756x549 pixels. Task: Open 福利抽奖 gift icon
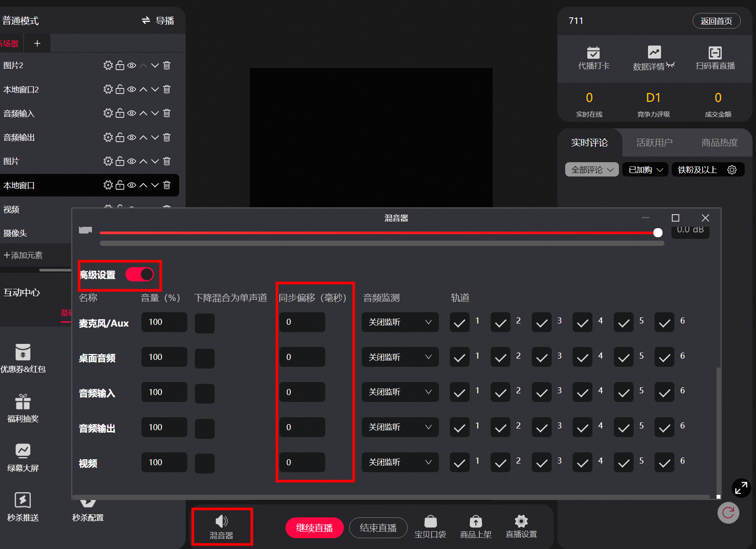[x=23, y=402]
